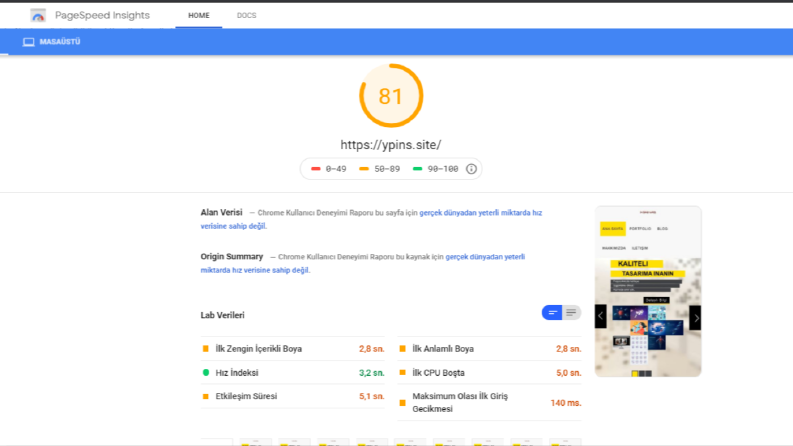Click next arrow on site preview
Viewport: 793px width, 446px height.
click(695, 318)
